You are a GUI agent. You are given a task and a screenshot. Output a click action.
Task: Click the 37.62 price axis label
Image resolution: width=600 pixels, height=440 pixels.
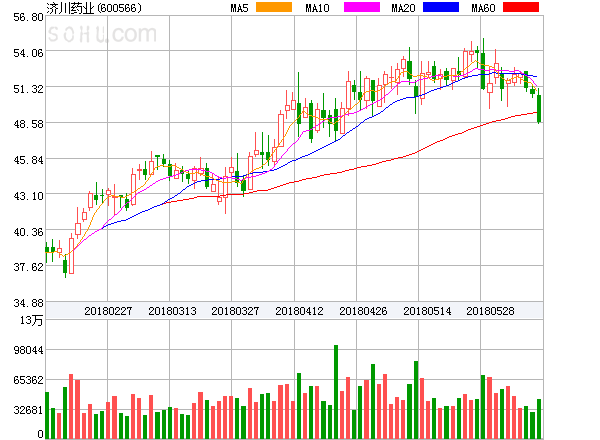pyautogui.click(x=28, y=267)
